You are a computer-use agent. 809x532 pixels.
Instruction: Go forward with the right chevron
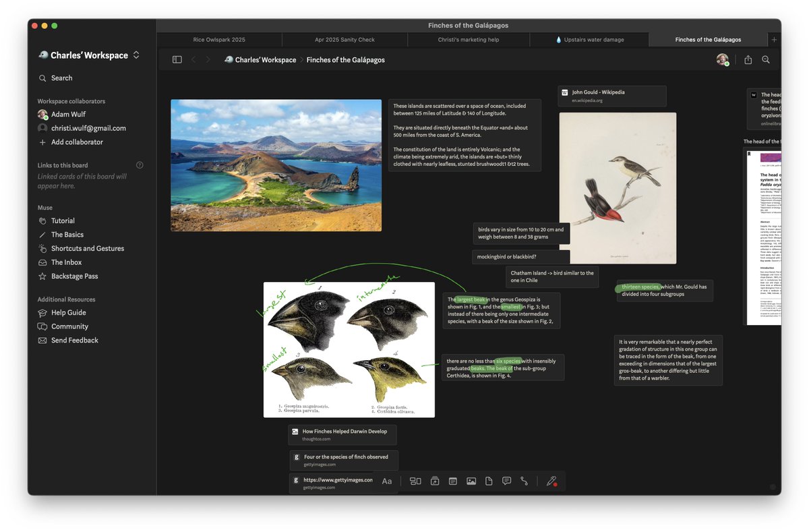coord(208,59)
